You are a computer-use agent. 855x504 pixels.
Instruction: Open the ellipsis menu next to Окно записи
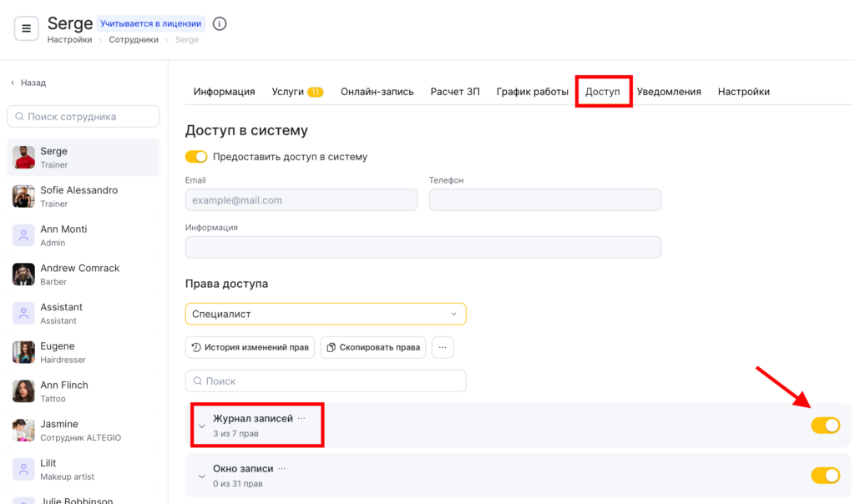pyautogui.click(x=282, y=469)
